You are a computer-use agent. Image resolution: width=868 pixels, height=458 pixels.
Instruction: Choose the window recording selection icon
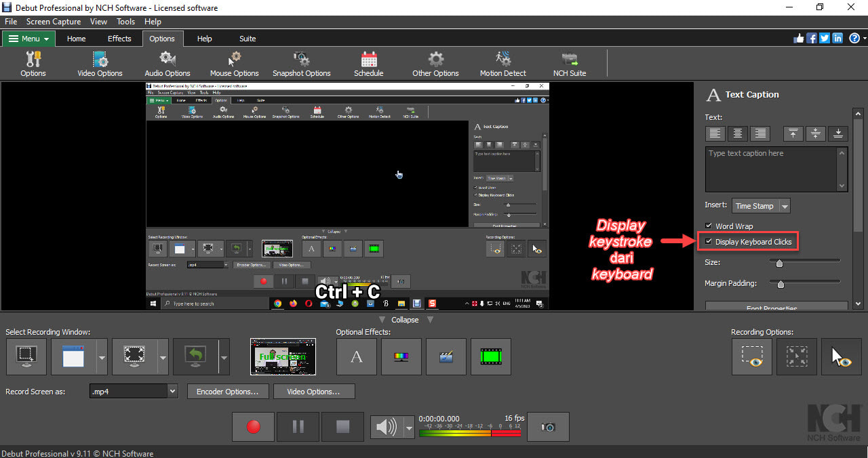(x=73, y=356)
